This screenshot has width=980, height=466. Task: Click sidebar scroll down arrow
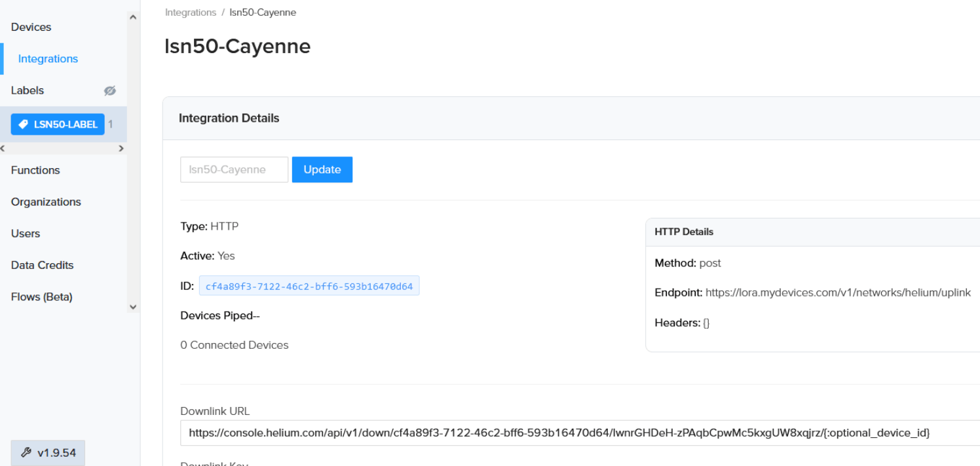pos(133,306)
